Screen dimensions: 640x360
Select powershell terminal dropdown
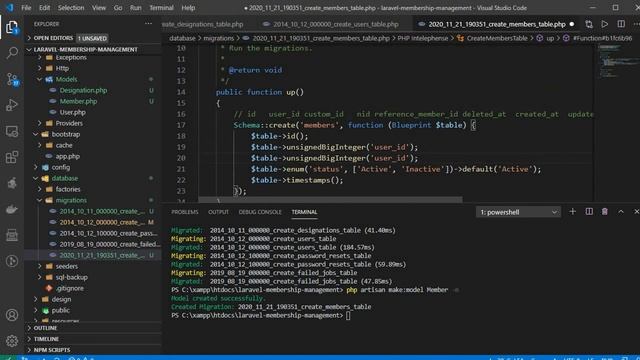pos(518,212)
